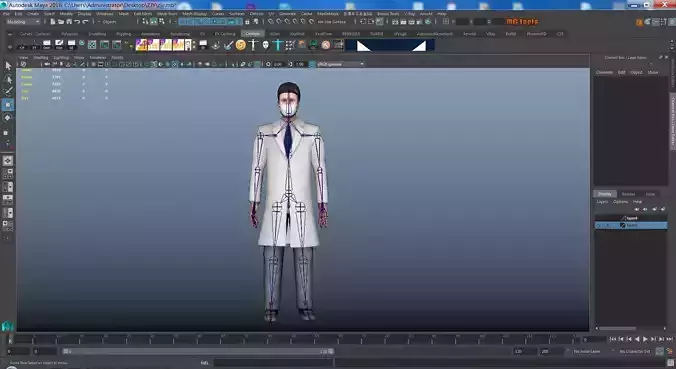The height and width of the screenshot is (369, 676).
Task: Toggle the checked box on selected layer
Action: pos(623,225)
